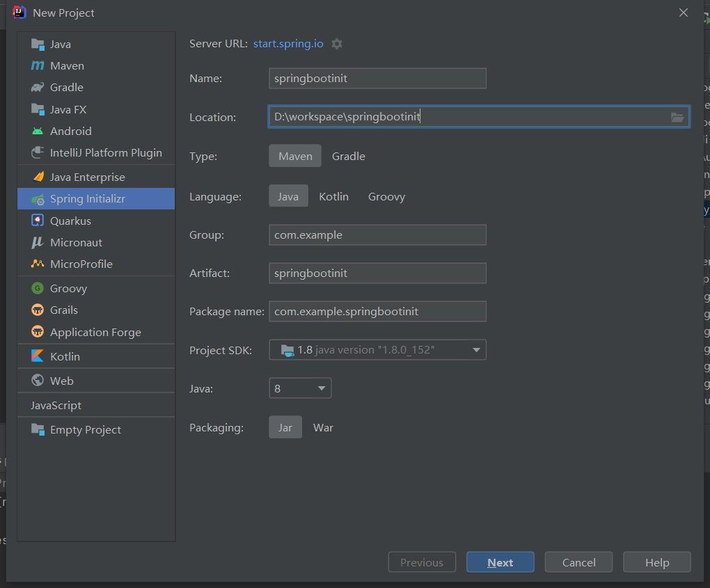Image resolution: width=710 pixels, height=588 pixels.
Task: Click into the Group text field
Action: coord(377,235)
